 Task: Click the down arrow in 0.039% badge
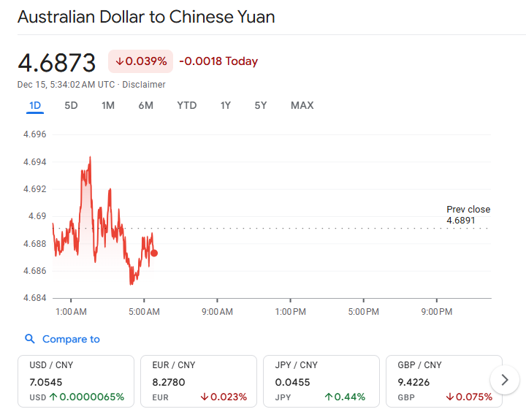(119, 61)
